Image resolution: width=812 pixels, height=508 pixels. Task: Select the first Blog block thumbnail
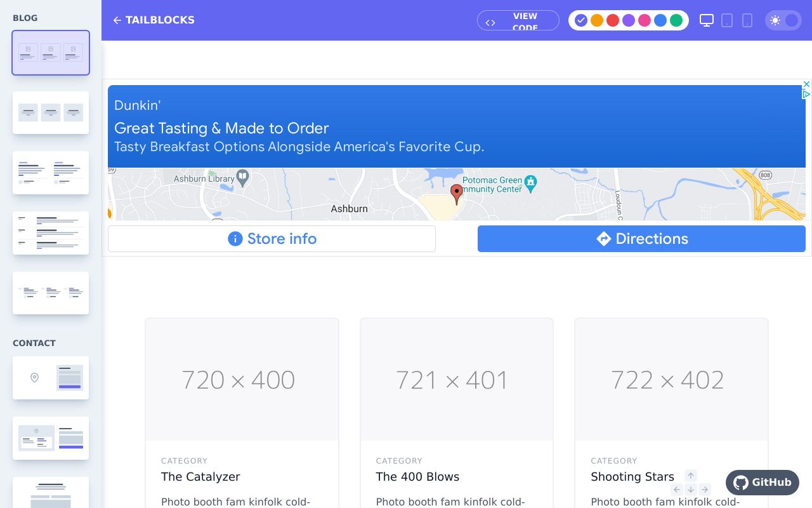pos(51,53)
